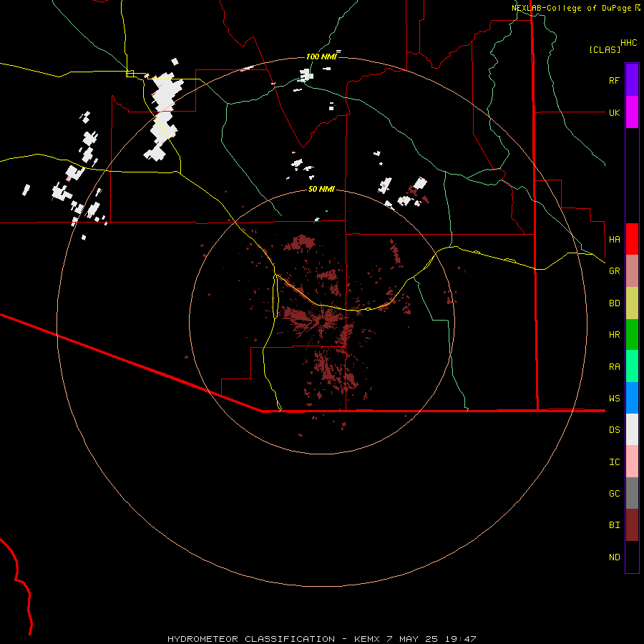Click the RA light green swatch

(x=632, y=366)
